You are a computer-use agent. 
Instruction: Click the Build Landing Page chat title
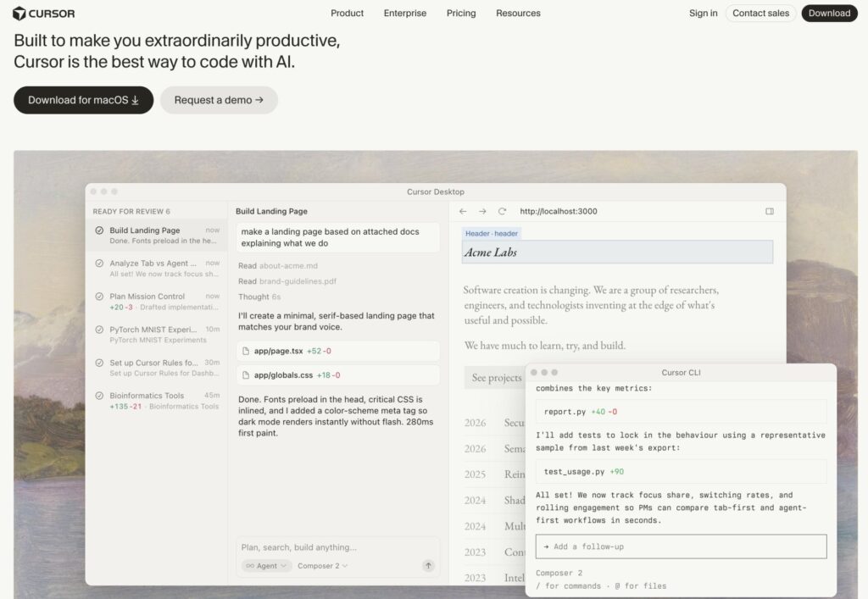pos(271,211)
